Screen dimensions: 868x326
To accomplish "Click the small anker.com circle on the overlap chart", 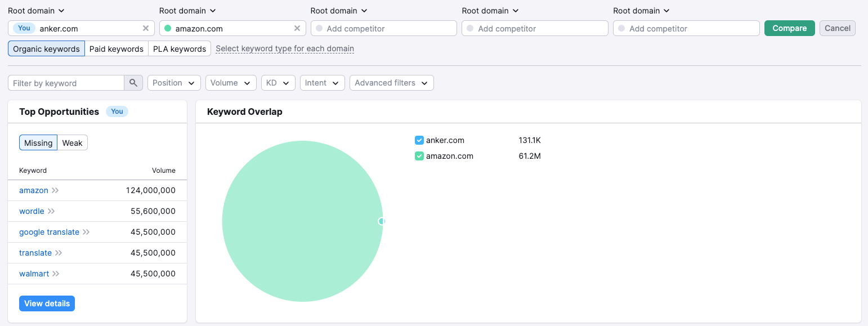I will (382, 221).
